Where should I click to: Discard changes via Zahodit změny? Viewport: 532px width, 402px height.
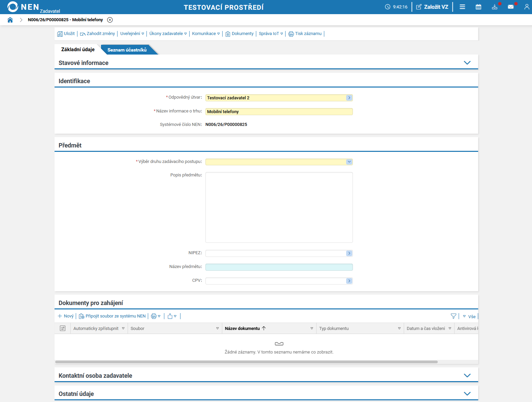(x=97, y=34)
